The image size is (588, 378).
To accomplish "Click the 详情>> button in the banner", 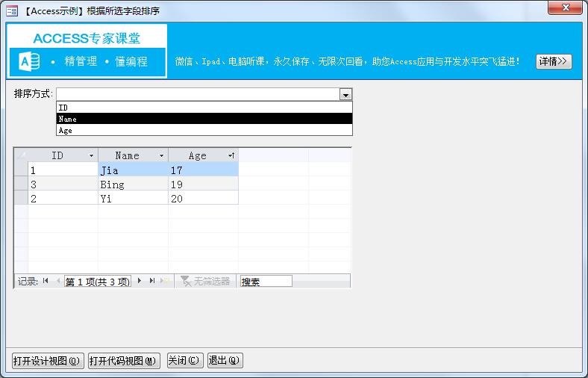I will tap(554, 61).
